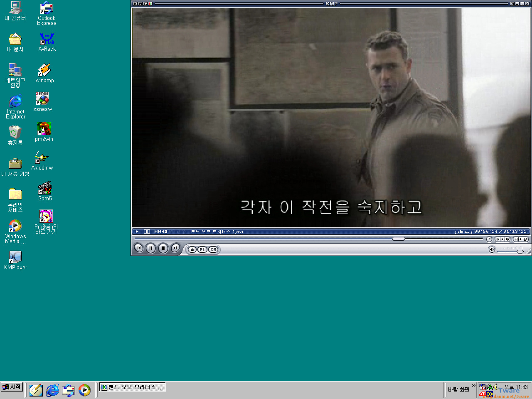Open the 네트워크 환경 icon
532x399 pixels.
[15, 76]
